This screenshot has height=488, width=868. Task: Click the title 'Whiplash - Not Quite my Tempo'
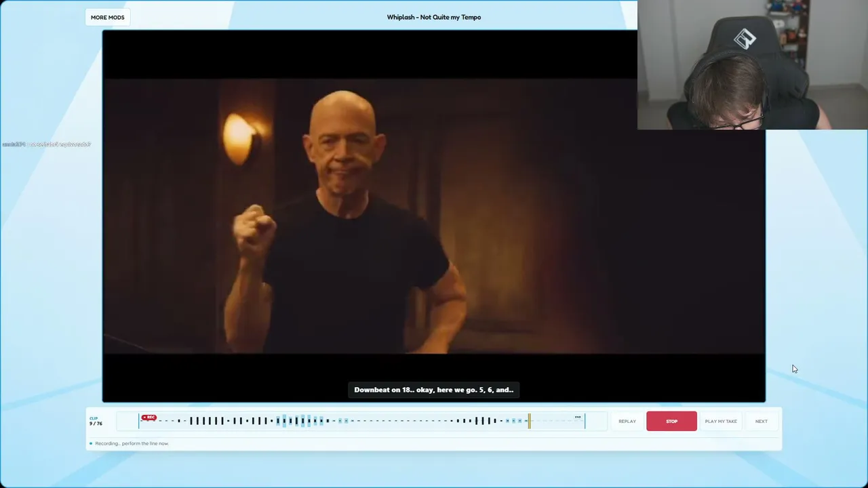(x=434, y=17)
